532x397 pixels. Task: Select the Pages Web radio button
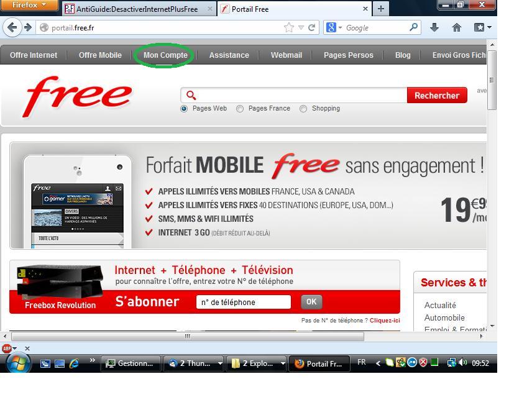pyautogui.click(x=184, y=109)
